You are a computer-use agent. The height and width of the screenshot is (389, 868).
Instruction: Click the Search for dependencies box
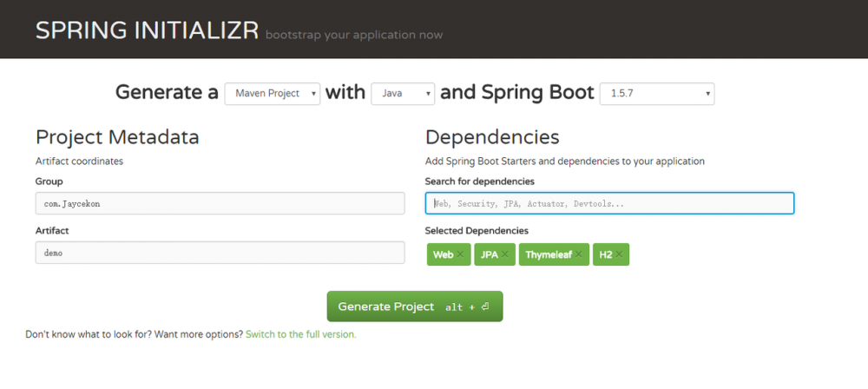(609, 203)
